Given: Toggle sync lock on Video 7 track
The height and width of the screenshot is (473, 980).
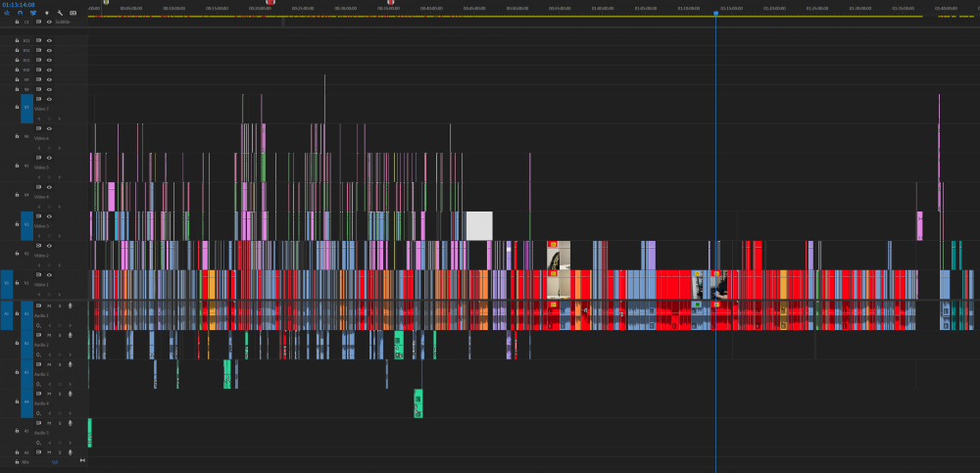Looking at the screenshot, I should (38, 99).
